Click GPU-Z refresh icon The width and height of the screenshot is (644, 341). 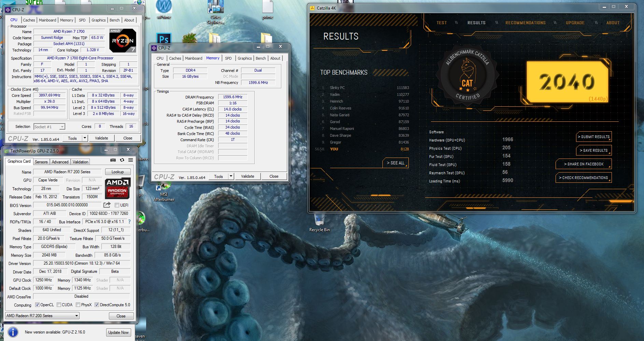tap(122, 160)
